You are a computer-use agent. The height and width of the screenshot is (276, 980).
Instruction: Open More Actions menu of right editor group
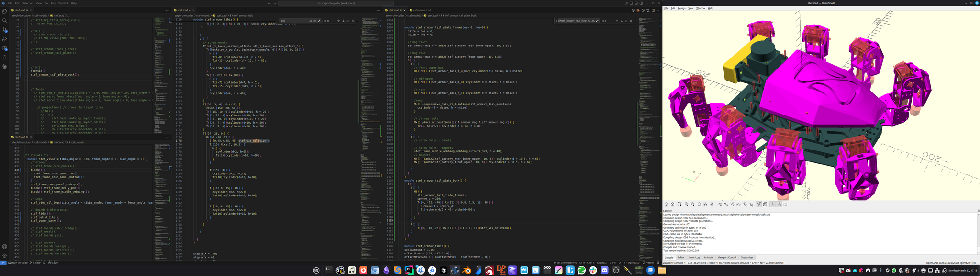click(x=658, y=10)
